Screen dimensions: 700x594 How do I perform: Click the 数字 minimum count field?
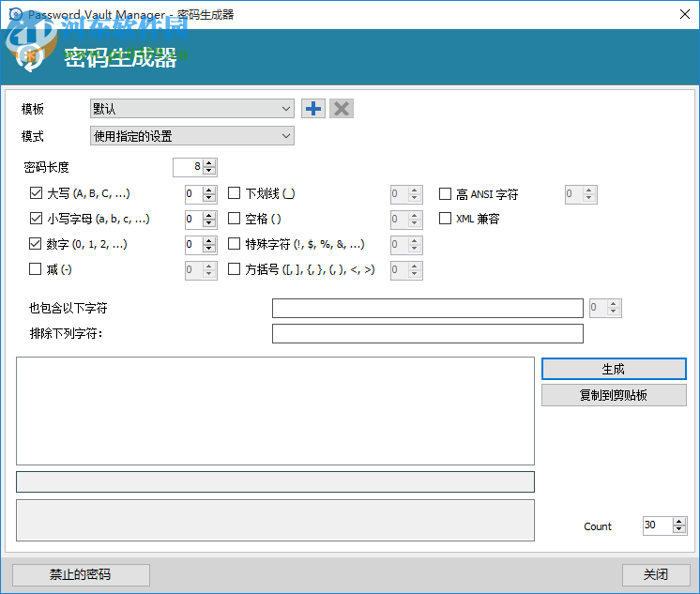(194, 245)
